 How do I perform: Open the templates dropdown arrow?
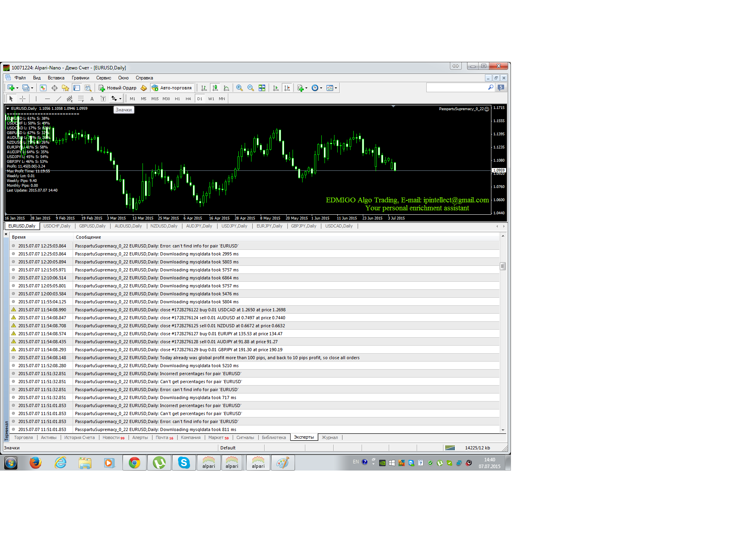336,88
